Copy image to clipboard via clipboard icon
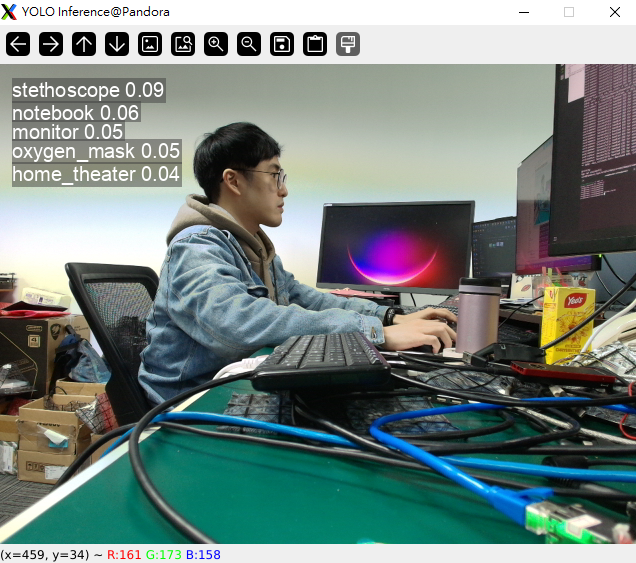 click(315, 44)
